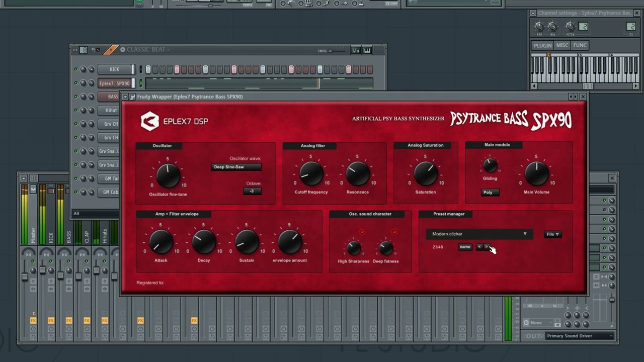Open the plus icon beside CLASSIC BEAT
Screen dimensions: 644x362
tap(123, 50)
